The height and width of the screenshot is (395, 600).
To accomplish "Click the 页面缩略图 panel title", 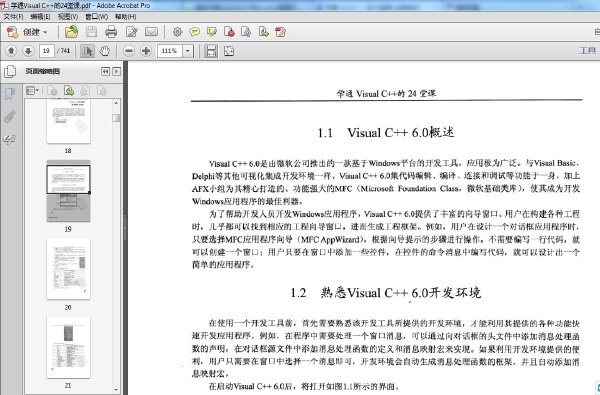I will pyautogui.click(x=42, y=72).
